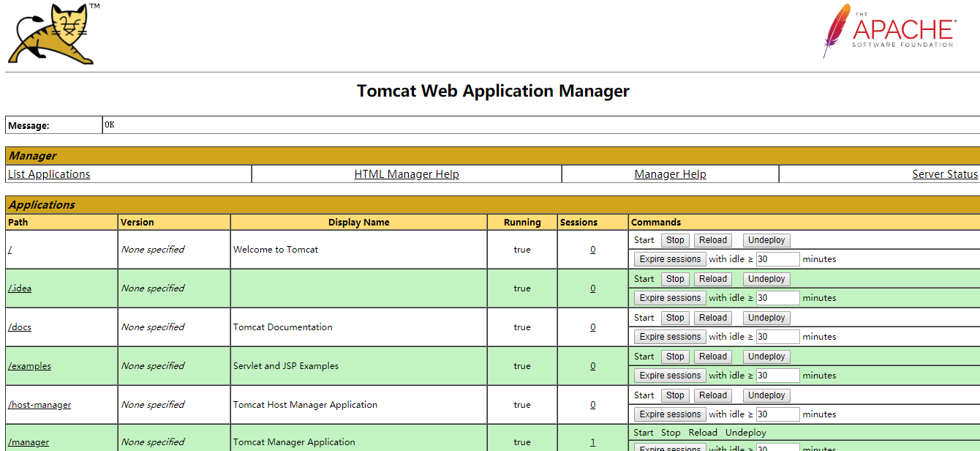Image resolution: width=980 pixels, height=451 pixels.
Task: Open the Manager Help link
Action: click(x=671, y=174)
